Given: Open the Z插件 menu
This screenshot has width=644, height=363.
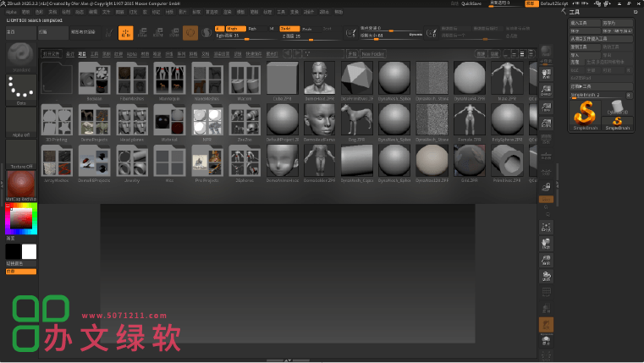Looking at the screenshot, I should pyautogui.click(x=308, y=12).
